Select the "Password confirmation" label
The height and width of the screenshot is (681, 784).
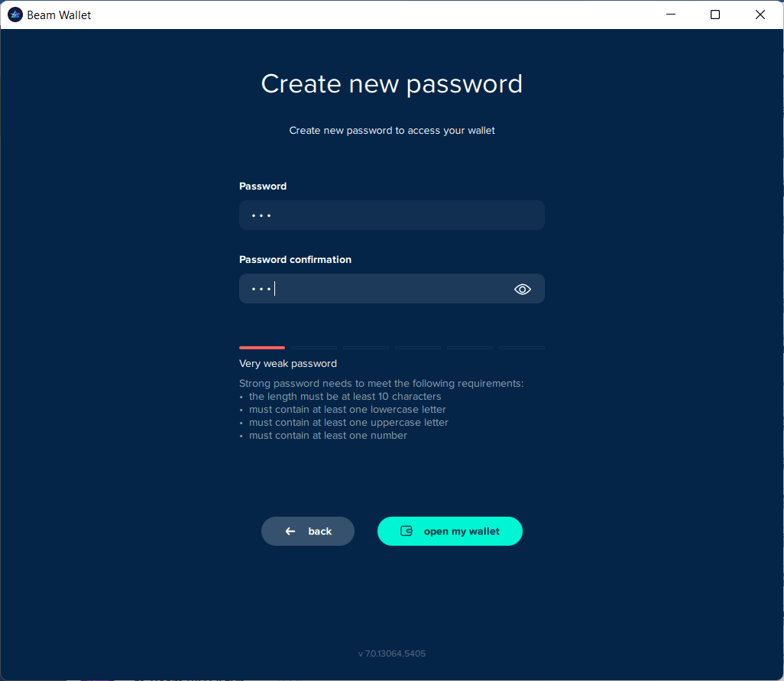[x=295, y=259]
